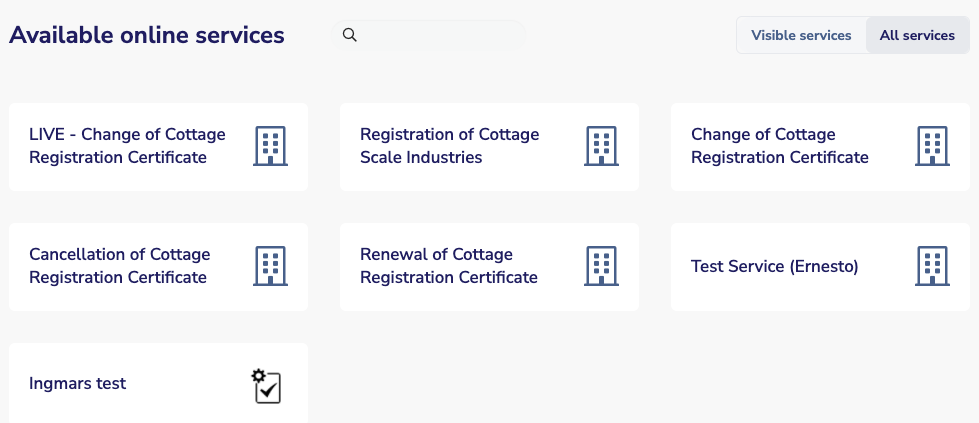979x423 pixels.
Task: Open LIVE - Change of Cottage Registration Certificate
Action: (x=159, y=147)
